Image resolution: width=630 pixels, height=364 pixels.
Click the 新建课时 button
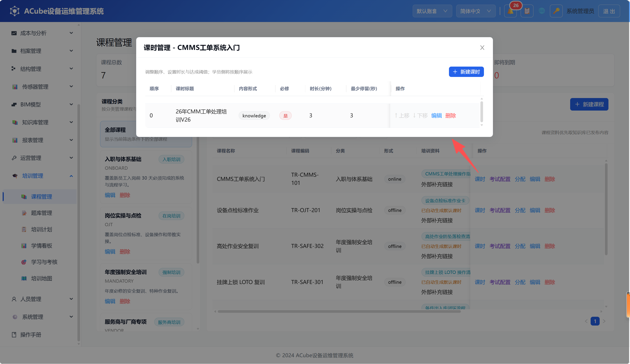[x=466, y=72]
